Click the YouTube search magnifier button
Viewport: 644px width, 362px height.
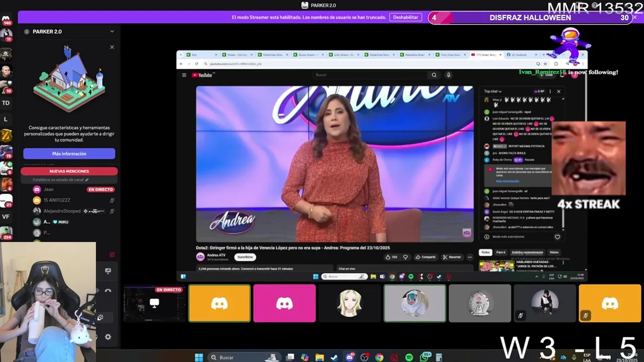tap(434, 75)
